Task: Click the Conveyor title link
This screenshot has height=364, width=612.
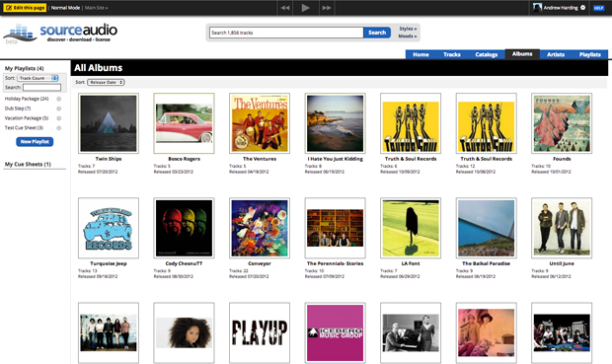Action: (260, 263)
